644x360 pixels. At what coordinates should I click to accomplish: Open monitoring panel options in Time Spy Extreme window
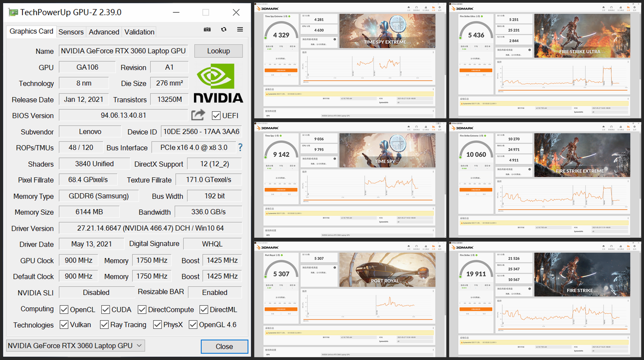click(x=433, y=52)
